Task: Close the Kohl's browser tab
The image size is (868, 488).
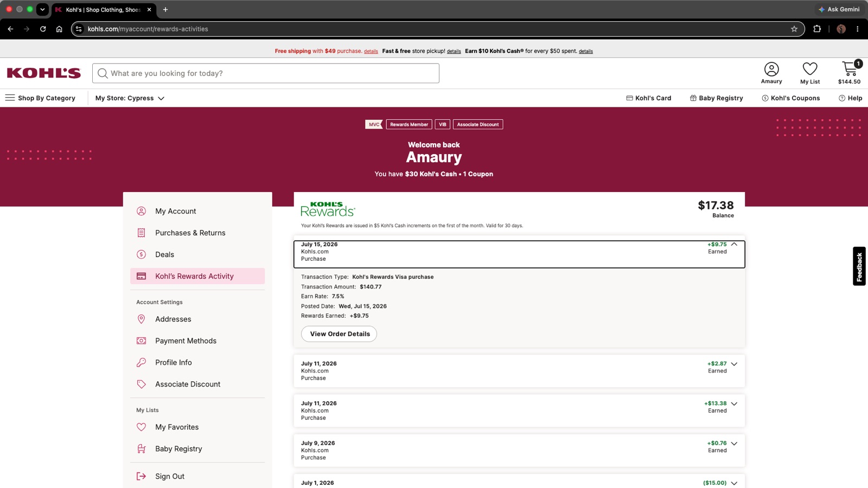Action: coord(149,10)
